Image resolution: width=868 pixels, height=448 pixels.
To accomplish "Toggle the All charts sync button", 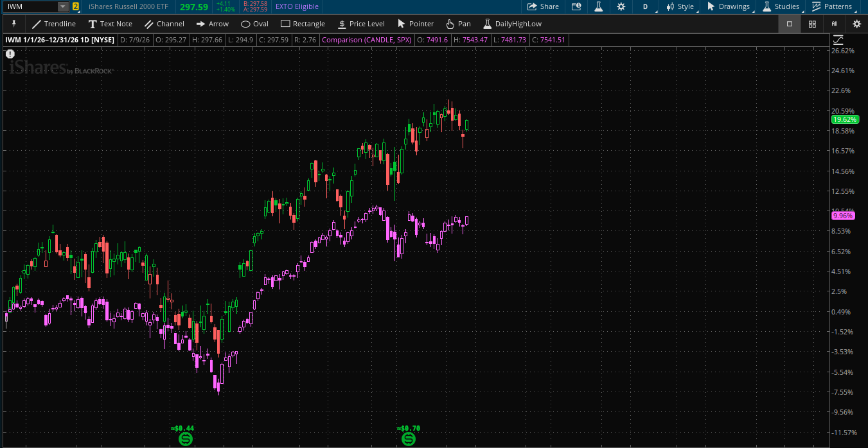I will 834,24.
